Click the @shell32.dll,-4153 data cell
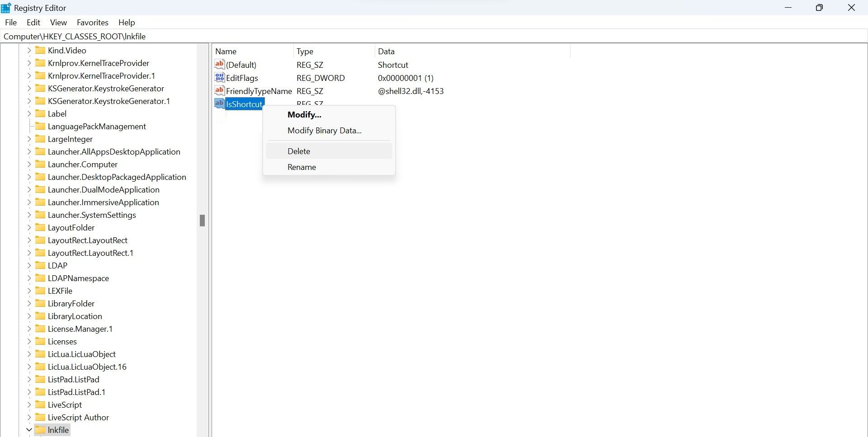This screenshot has width=868, height=437. click(411, 91)
